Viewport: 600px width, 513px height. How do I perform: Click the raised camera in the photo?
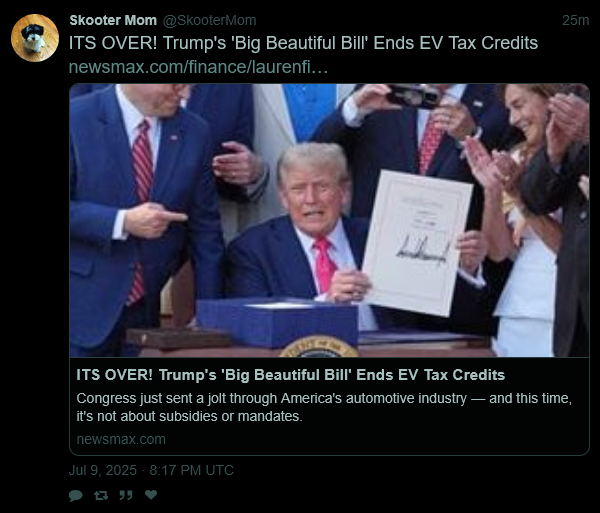pos(413,96)
